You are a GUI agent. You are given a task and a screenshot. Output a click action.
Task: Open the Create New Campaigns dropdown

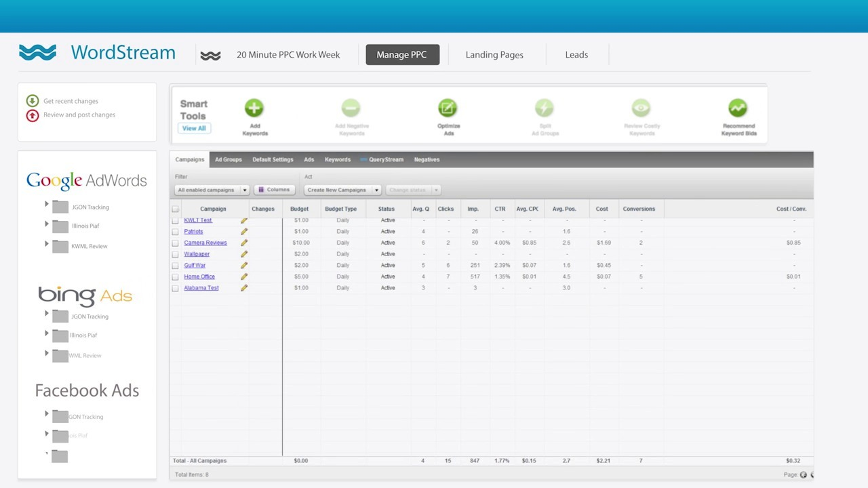(342, 190)
